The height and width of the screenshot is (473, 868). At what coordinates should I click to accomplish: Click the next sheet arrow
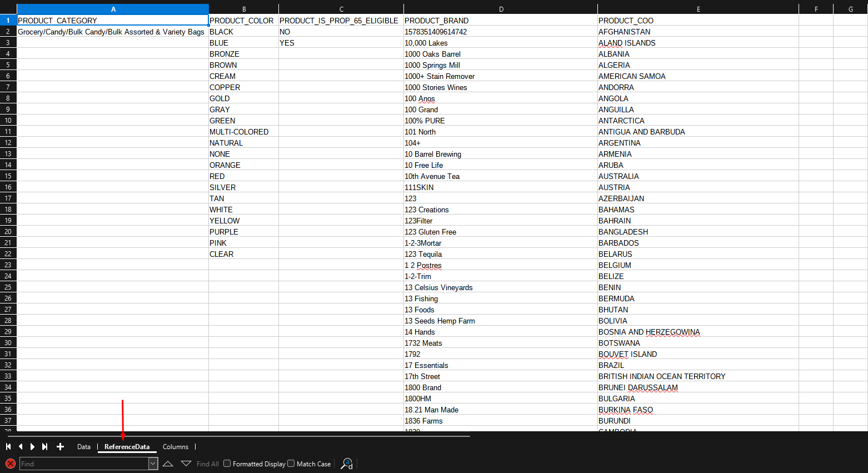(x=32, y=447)
